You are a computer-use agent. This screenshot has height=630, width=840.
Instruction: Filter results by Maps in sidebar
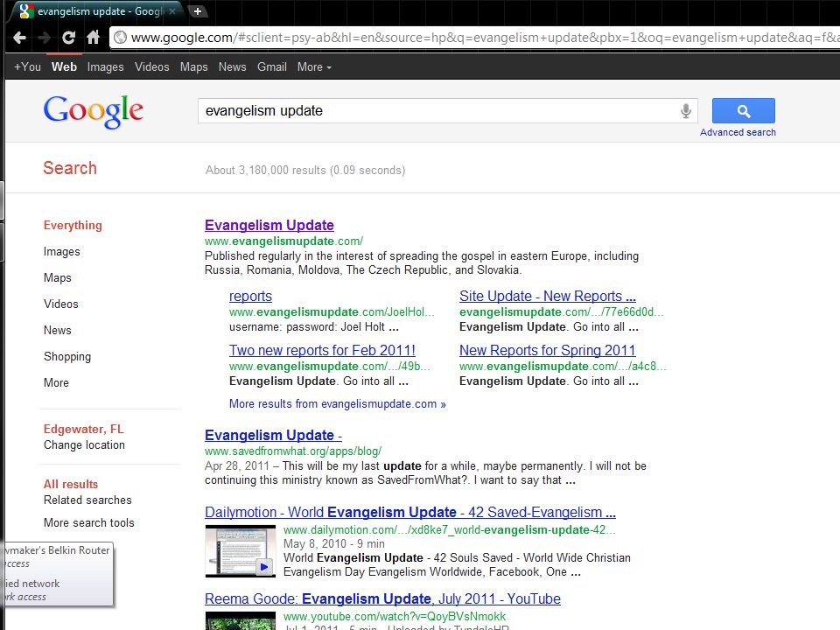[58, 278]
